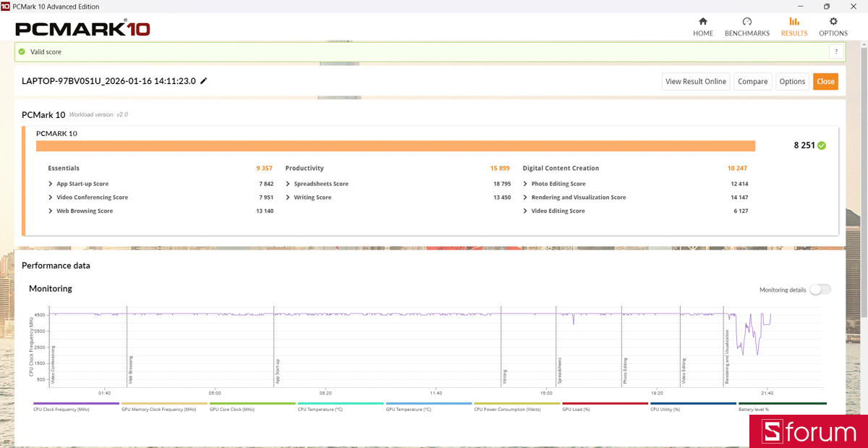Go to Benchmarks gauge icon
This screenshot has width=868, height=448.
tap(746, 22)
